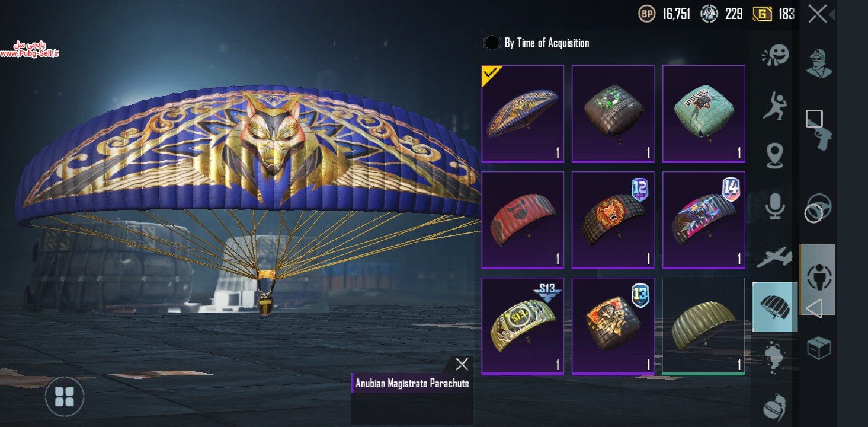Select the Season 14 parachute
This screenshot has width=868, height=427.
tap(704, 220)
